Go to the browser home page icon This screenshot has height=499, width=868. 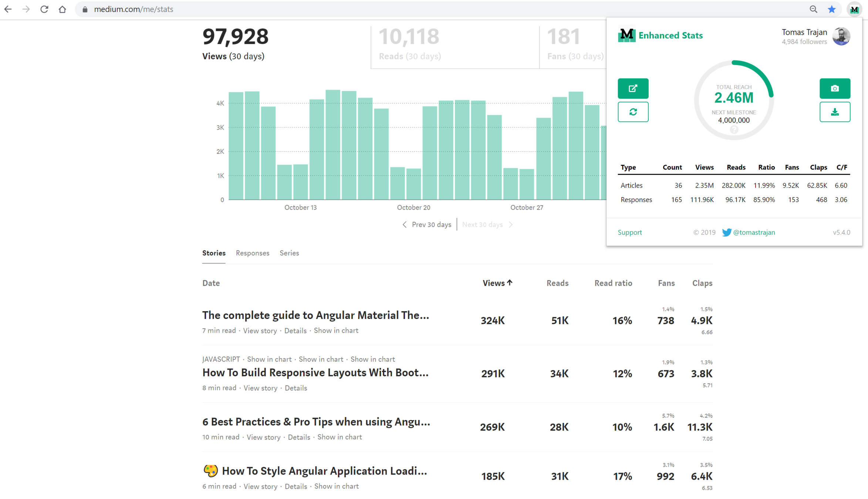[62, 10]
